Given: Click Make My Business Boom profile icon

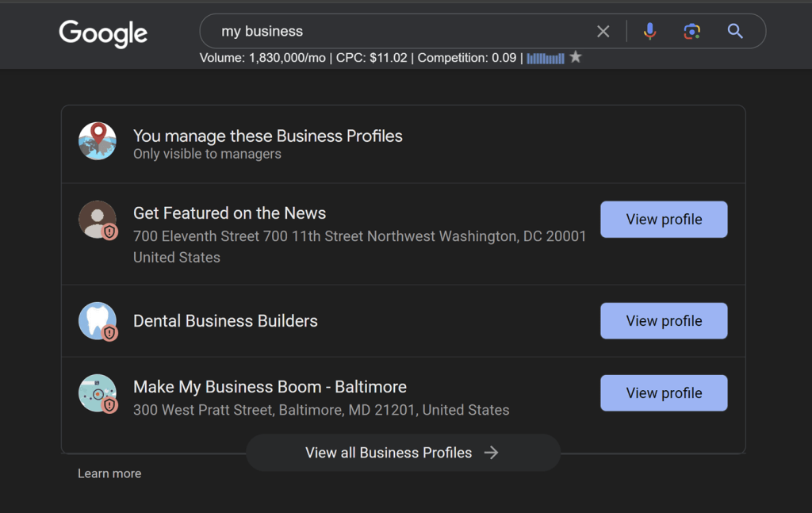Looking at the screenshot, I should (98, 393).
